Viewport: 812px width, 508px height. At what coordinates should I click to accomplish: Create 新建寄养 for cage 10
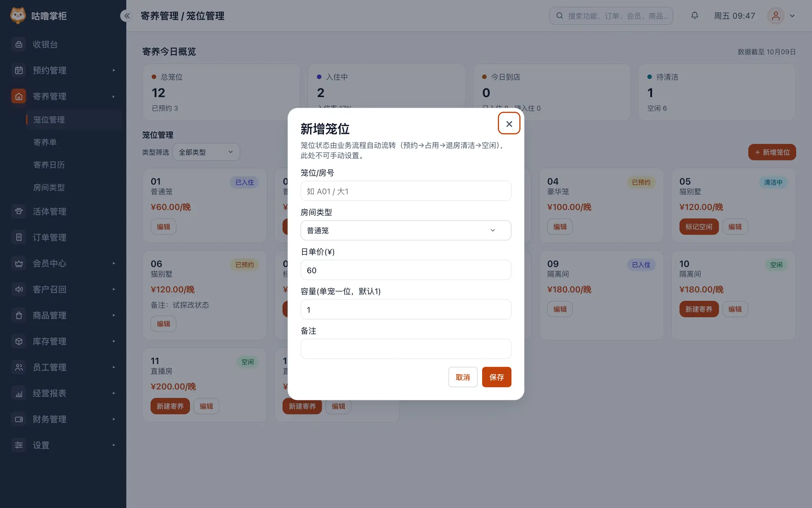(699, 309)
